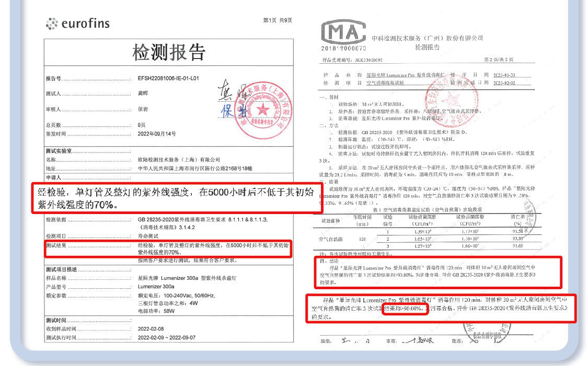Click total pages value 9页

pos(142,125)
